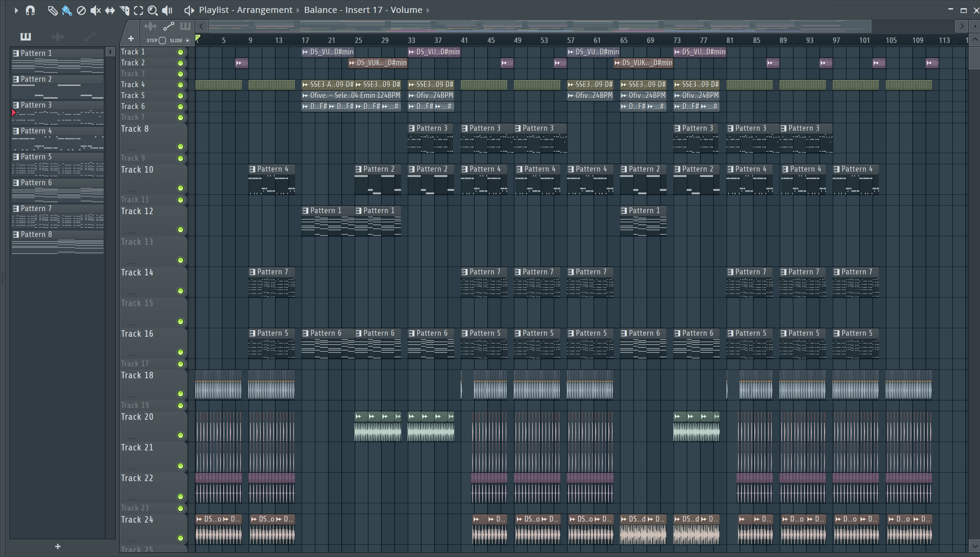Click bar 33 on the timeline ruler

[411, 40]
